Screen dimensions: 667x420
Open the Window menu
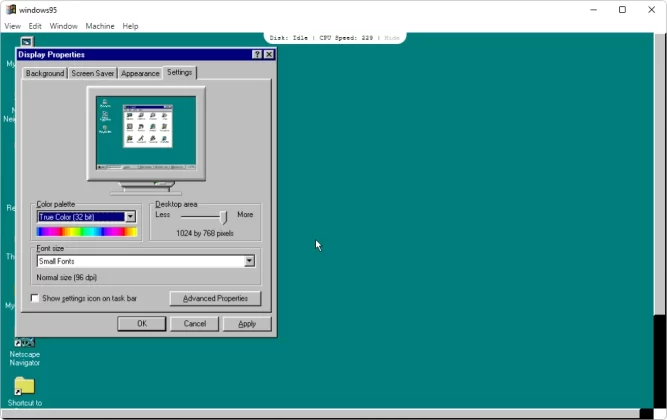(63, 26)
